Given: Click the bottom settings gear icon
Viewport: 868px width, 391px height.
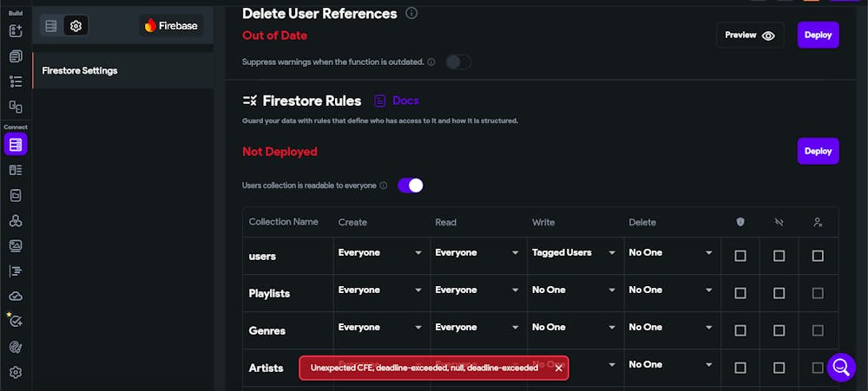Looking at the screenshot, I should pos(16,373).
